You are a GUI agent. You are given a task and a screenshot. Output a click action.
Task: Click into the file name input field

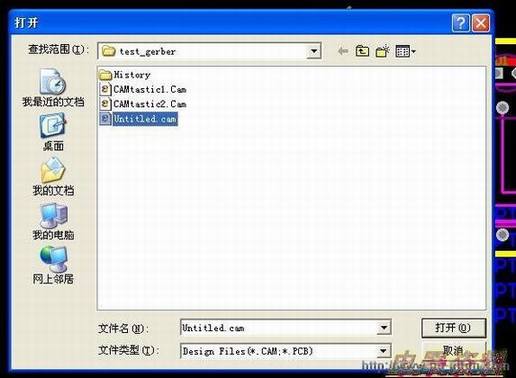[279, 328]
